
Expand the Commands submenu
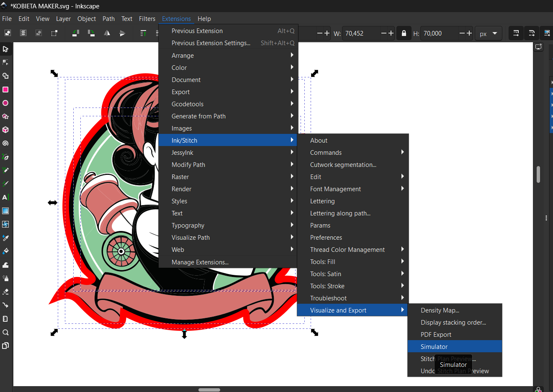coord(352,152)
